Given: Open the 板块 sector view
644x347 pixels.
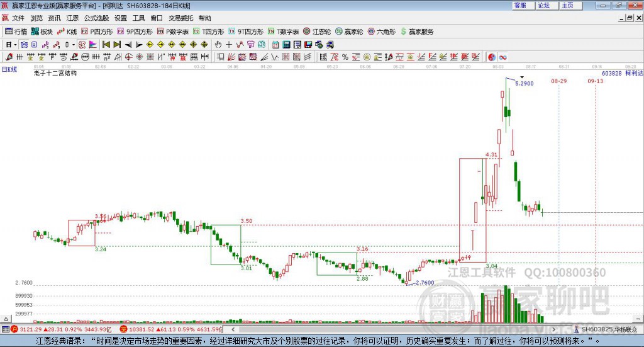Looking at the screenshot, I should (x=42, y=31).
